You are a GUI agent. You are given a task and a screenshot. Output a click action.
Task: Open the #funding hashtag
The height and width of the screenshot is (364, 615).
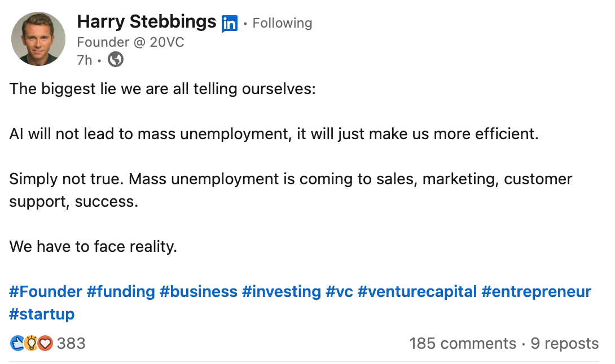pyautogui.click(x=121, y=291)
